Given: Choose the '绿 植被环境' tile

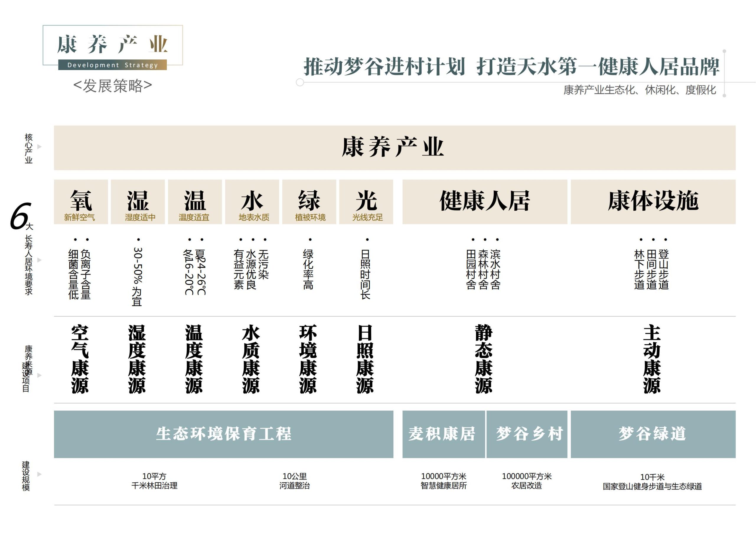Looking at the screenshot, I should [309, 202].
